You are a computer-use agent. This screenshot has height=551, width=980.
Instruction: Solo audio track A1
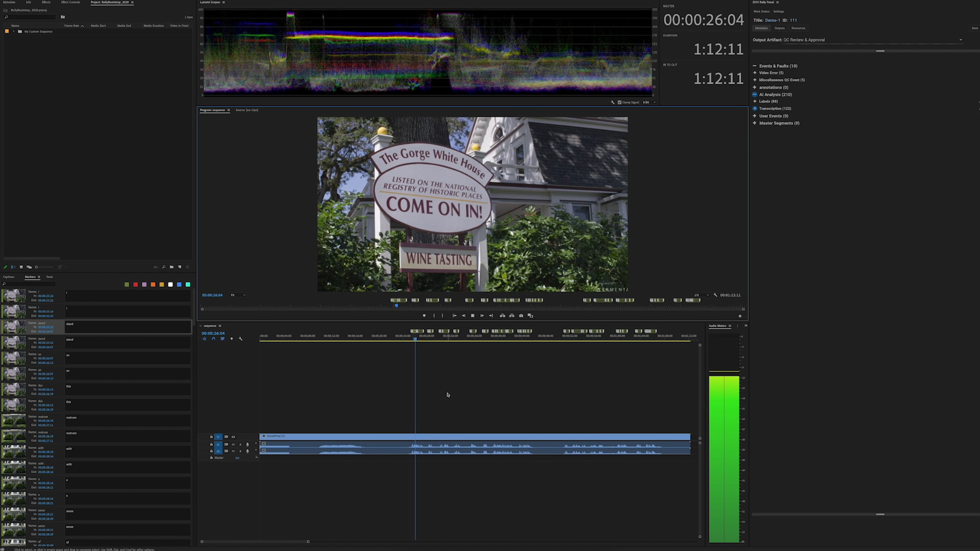(x=240, y=444)
